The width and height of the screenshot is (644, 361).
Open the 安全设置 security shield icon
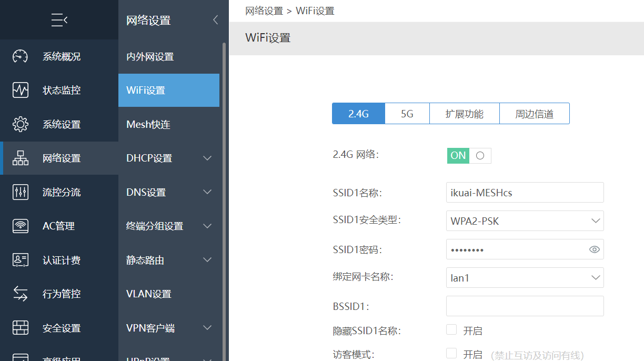coord(20,328)
